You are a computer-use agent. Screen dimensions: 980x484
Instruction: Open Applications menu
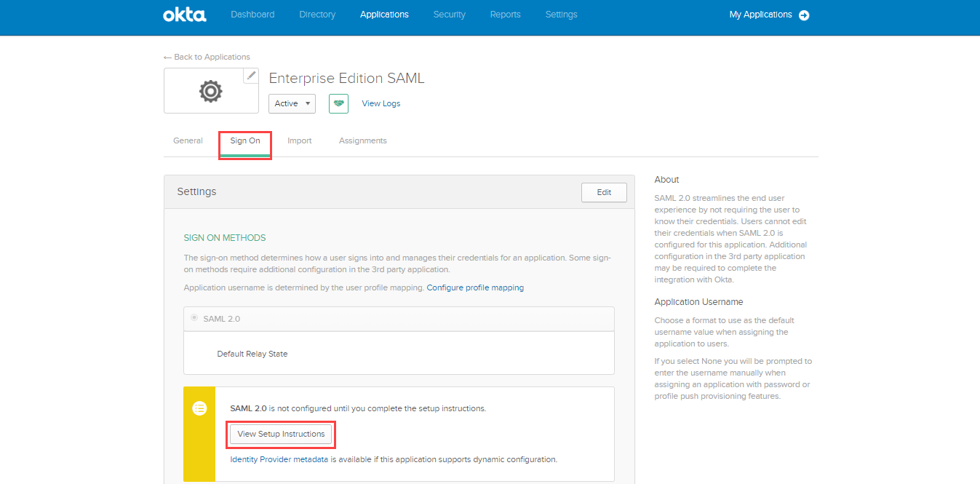(384, 15)
